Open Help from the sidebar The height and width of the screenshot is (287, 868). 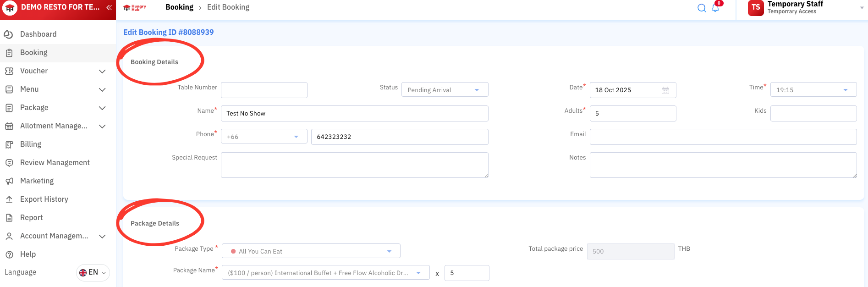pos(58,254)
